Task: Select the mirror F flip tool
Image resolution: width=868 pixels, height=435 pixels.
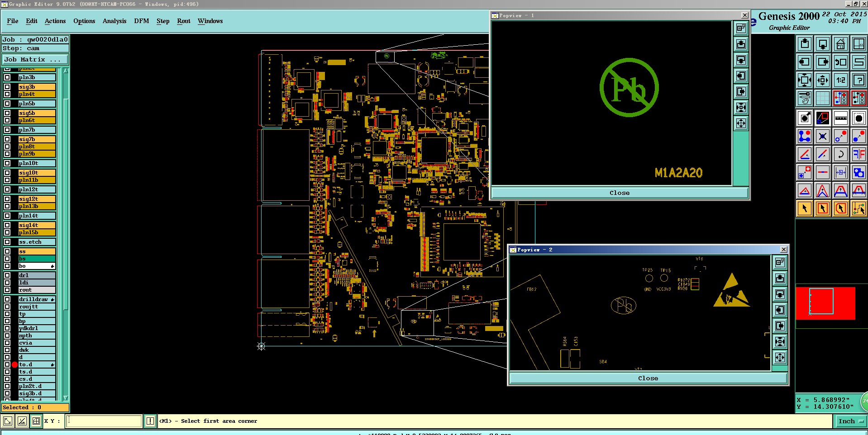Action: pyautogui.click(x=858, y=154)
